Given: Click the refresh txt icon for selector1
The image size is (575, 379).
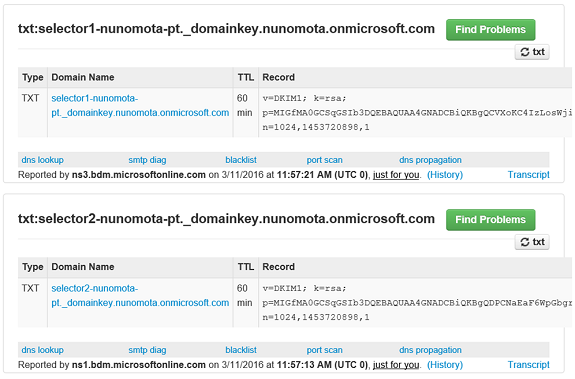Looking at the screenshot, I should (x=532, y=52).
